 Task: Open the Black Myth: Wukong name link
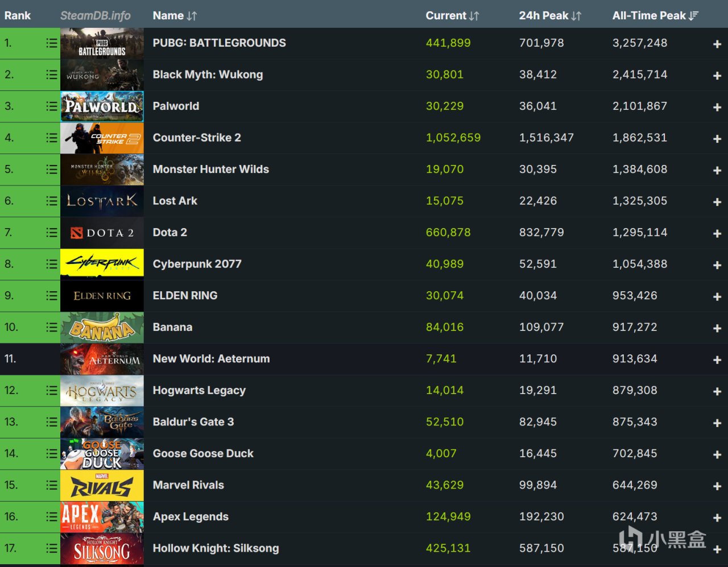pyautogui.click(x=208, y=75)
